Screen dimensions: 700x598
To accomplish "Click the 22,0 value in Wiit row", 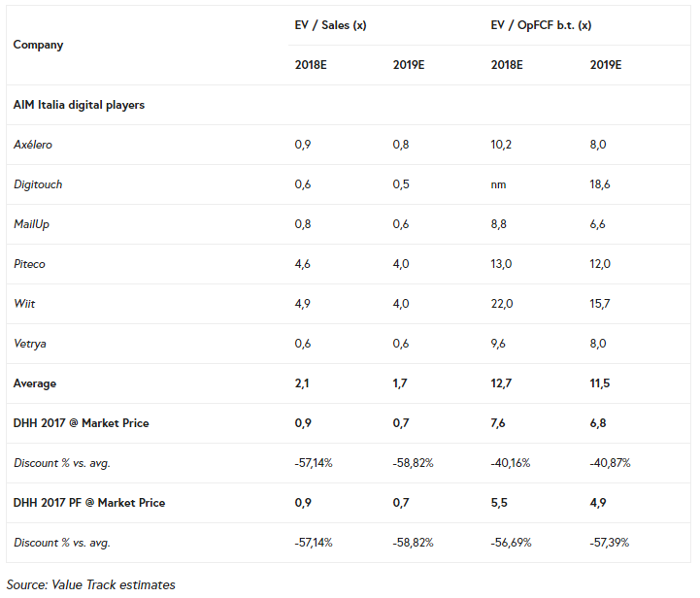I will coord(503,304).
